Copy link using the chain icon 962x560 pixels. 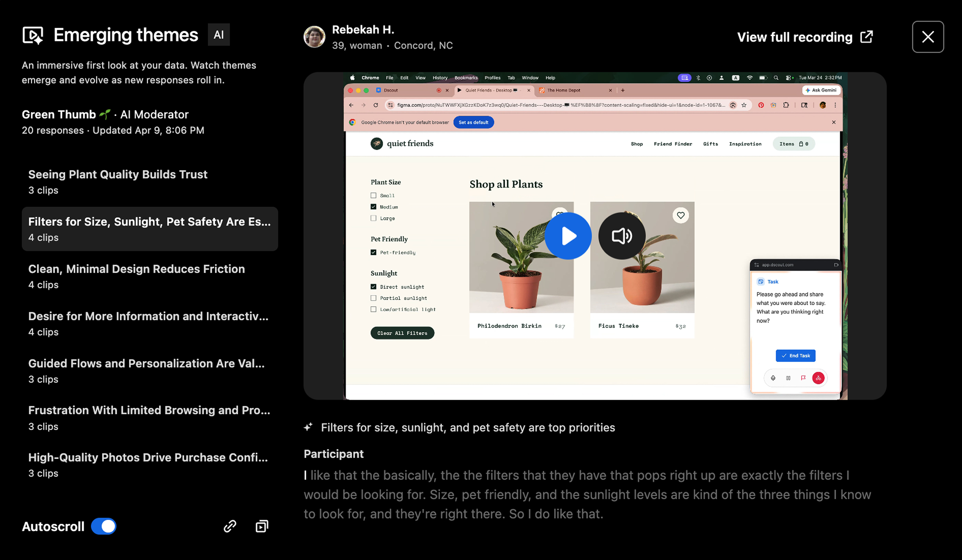[x=230, y=526]
